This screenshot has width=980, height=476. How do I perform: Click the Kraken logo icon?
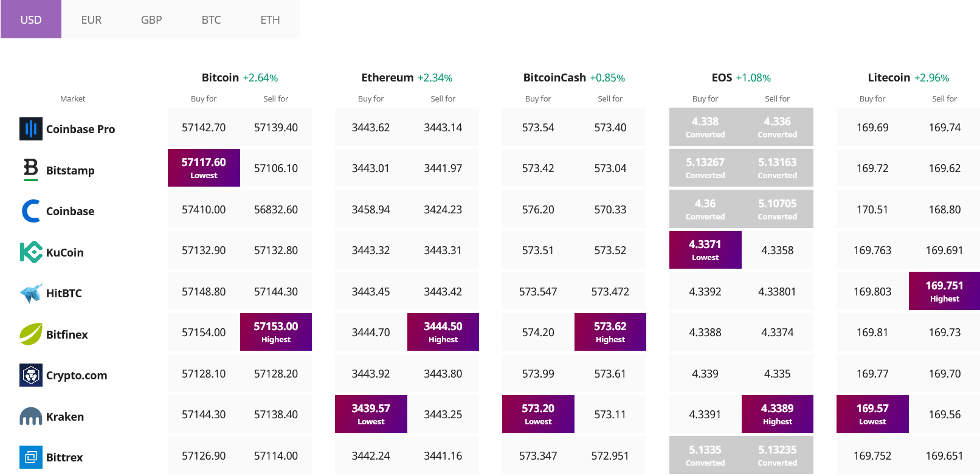point(31,416)
